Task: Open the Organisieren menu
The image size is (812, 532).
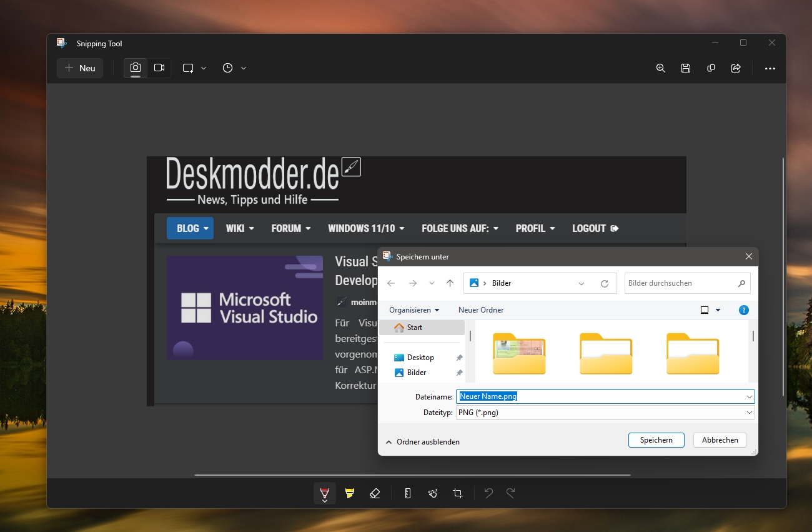Action: pyautogui.click(x=414, y=310)
